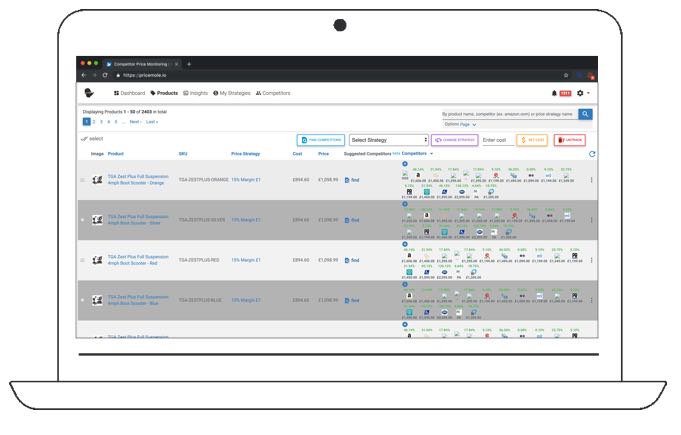Sort by the Cost column header
The image size is (681, 435).
click(297, 154)
